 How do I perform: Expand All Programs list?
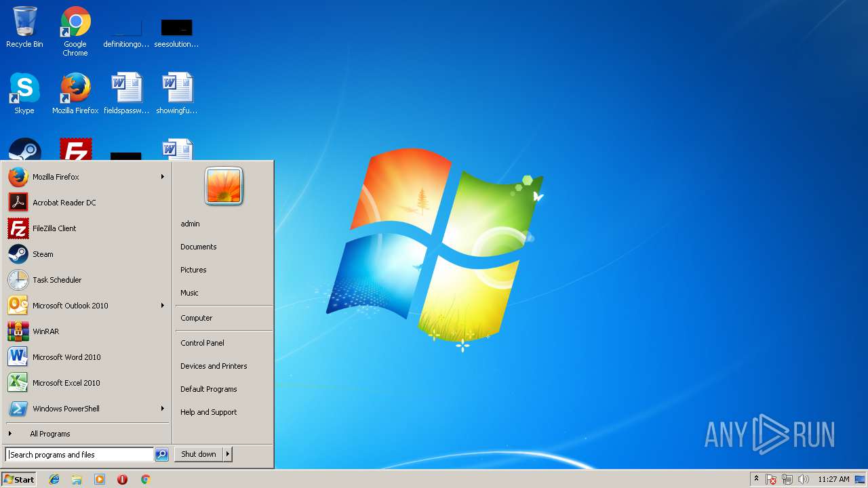[x=87, y=434]
